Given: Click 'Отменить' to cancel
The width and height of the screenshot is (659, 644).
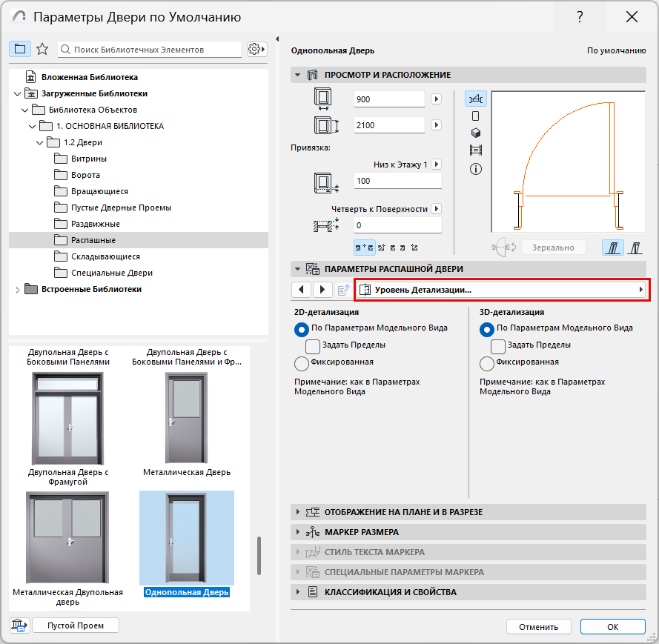Looking at the screenshot, I should [x=538, y=627].
